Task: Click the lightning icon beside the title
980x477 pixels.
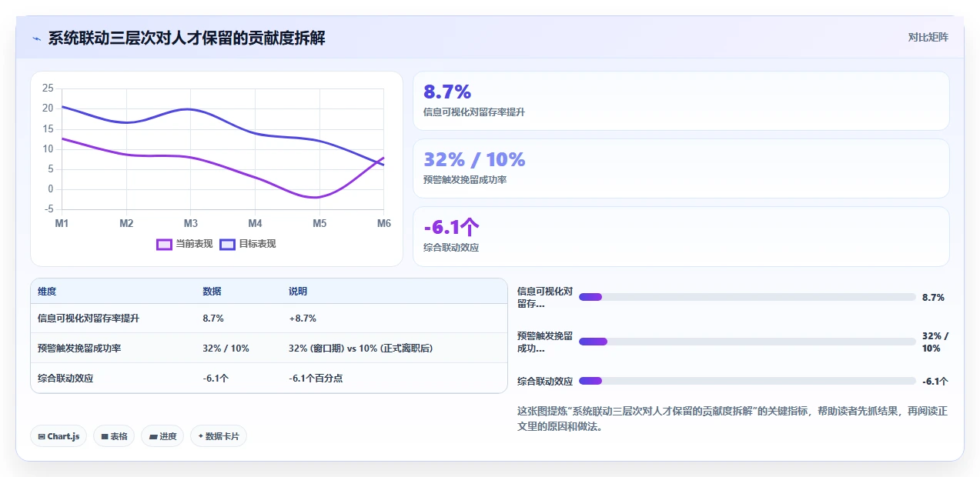Action: pyautogui.click(x=36, y=38)
